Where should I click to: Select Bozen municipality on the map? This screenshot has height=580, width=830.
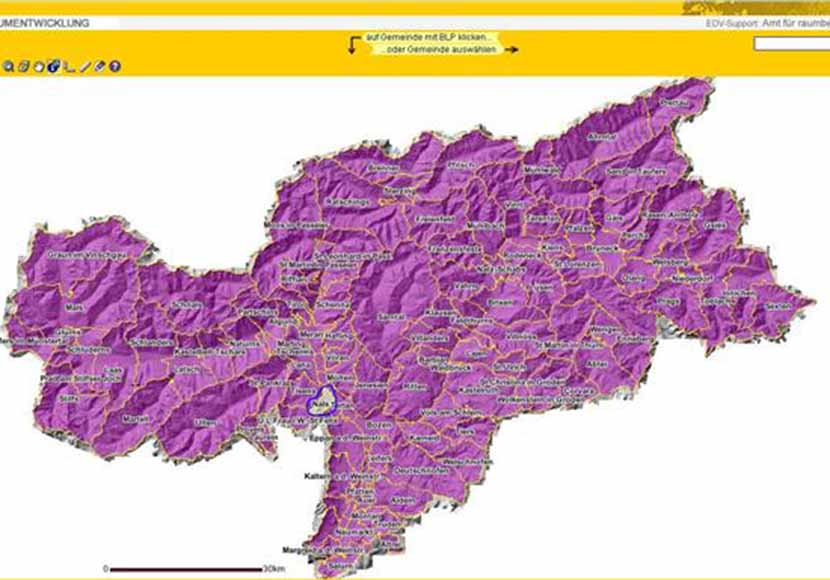[x=377, y=425]
